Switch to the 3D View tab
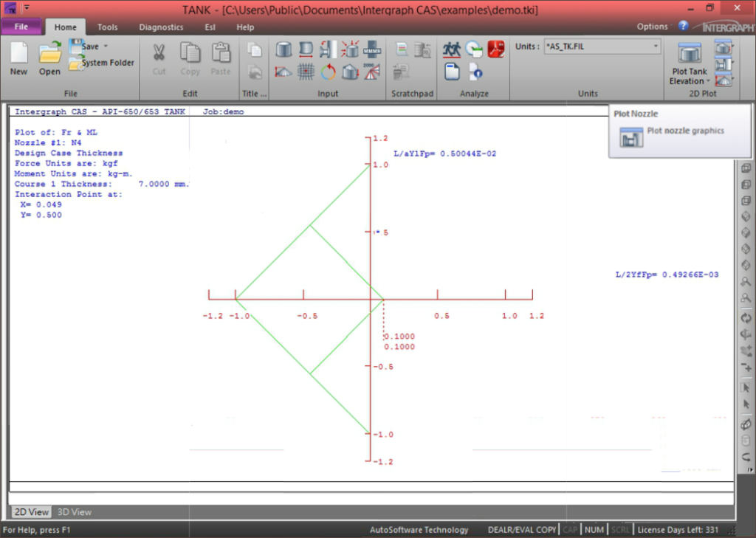The height and width of the screenshot is (538, 756). (75, 512)
